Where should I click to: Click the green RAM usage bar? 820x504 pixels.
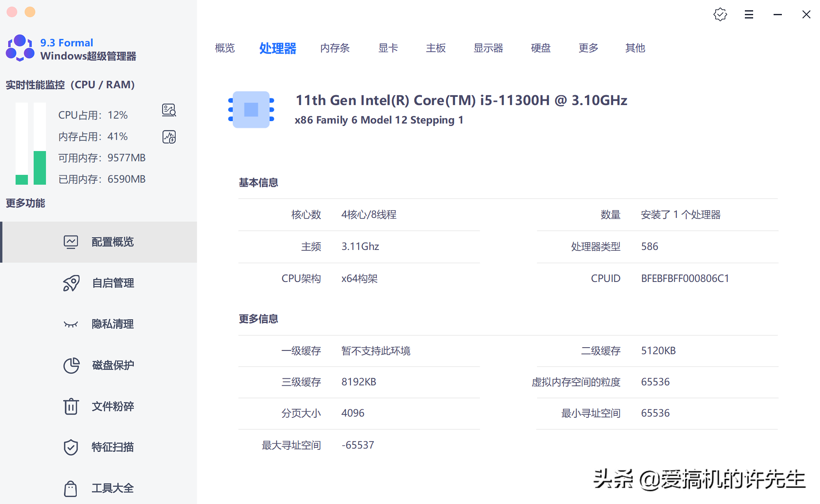[x=40, y=167]
